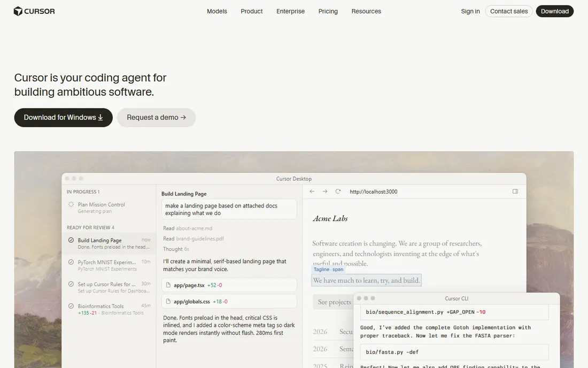Click the arrow icon in Request a demo
The image size is (588, 368).
pos(183,118)
